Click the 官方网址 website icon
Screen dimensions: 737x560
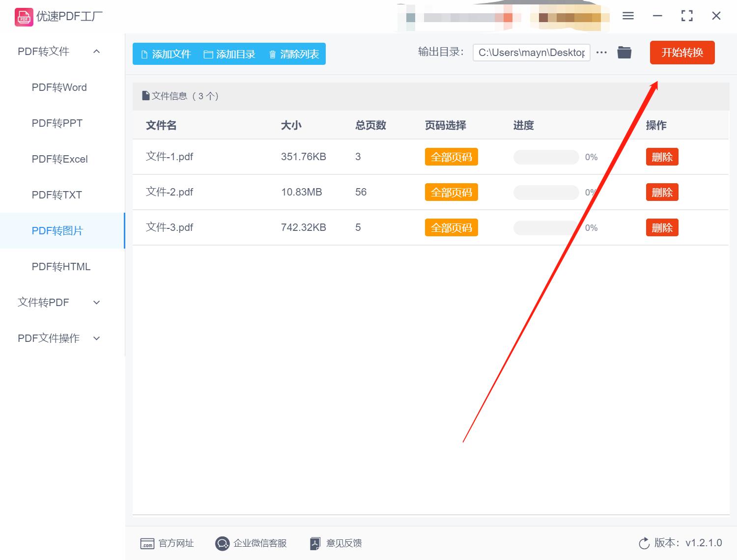point(147,543)
